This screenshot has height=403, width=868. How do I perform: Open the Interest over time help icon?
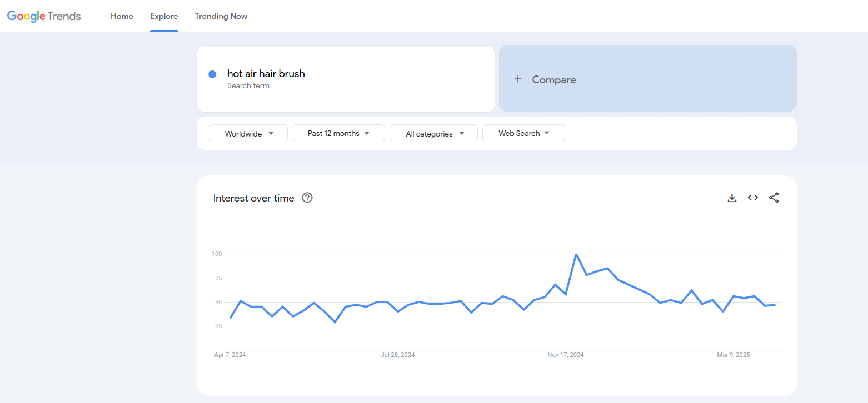pos(307,198)
